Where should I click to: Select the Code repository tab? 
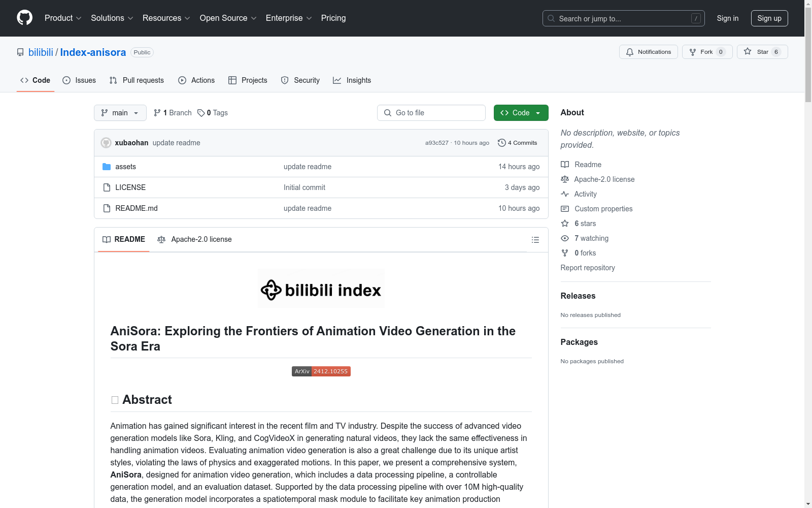pyautogui.click(x=36, y=80)
